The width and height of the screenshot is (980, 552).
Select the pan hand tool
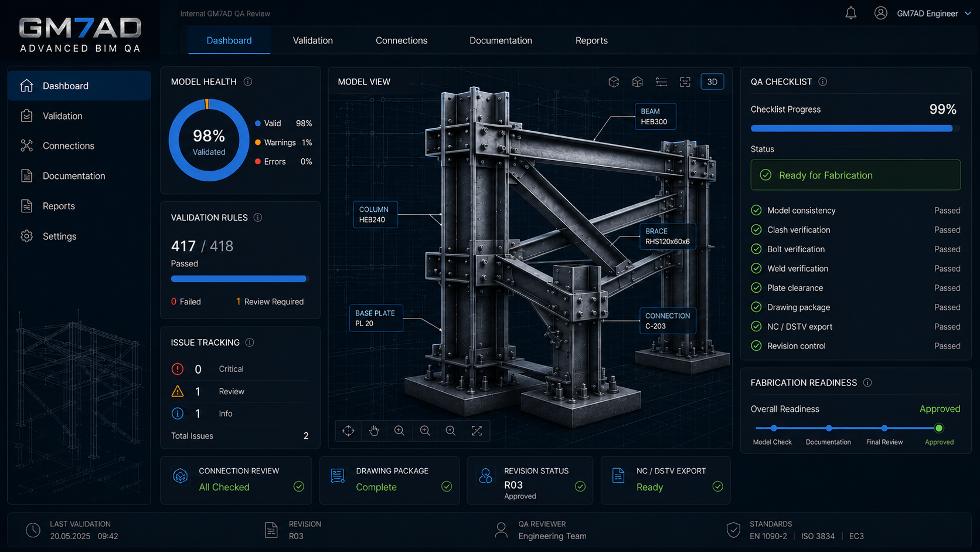point(374,431)
